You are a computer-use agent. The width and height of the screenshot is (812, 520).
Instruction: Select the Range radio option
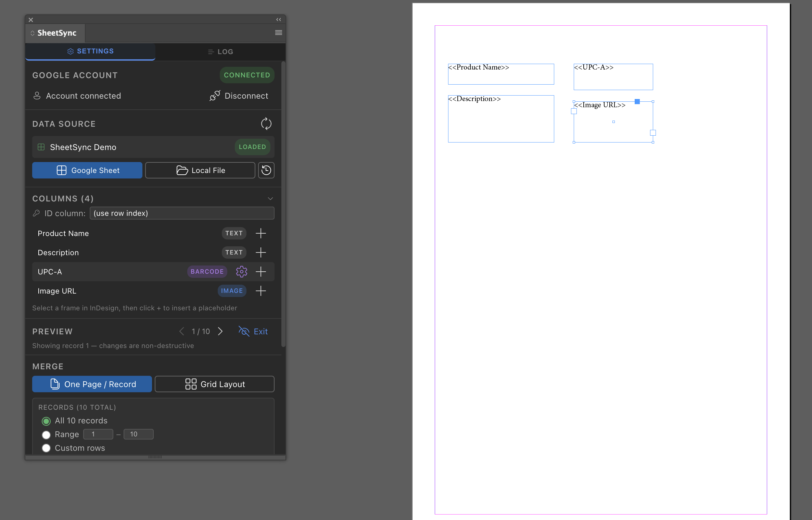click(x=46, y=435)
